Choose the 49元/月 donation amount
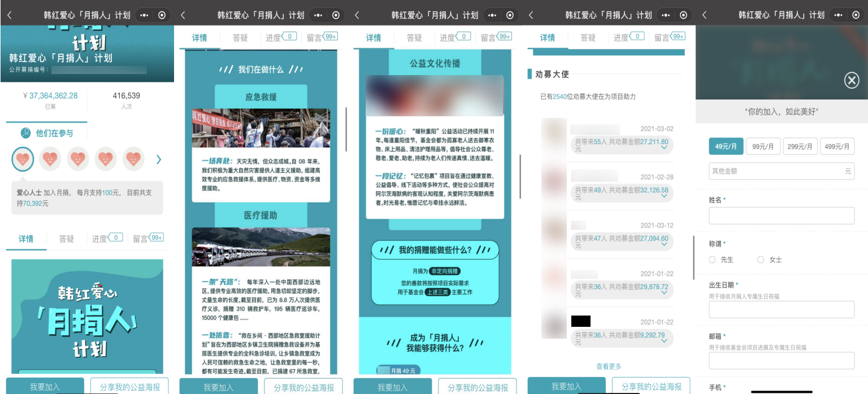 (726, 146)
